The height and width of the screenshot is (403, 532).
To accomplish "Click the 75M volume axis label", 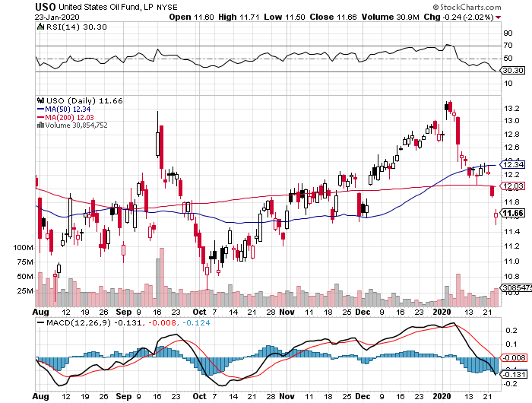I will click(x=25, y=262).
